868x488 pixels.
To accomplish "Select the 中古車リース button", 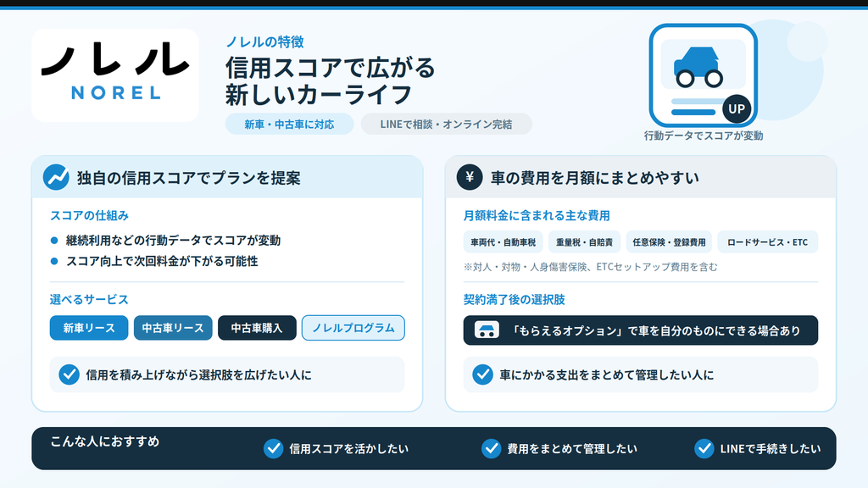I will 173,328.
